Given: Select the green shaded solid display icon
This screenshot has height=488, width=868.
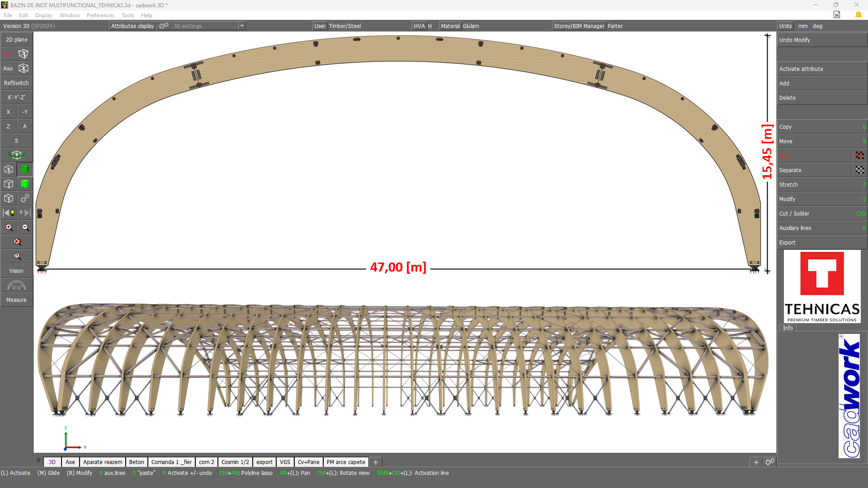Looking at the screenshot, I should (x=25, y=169).
